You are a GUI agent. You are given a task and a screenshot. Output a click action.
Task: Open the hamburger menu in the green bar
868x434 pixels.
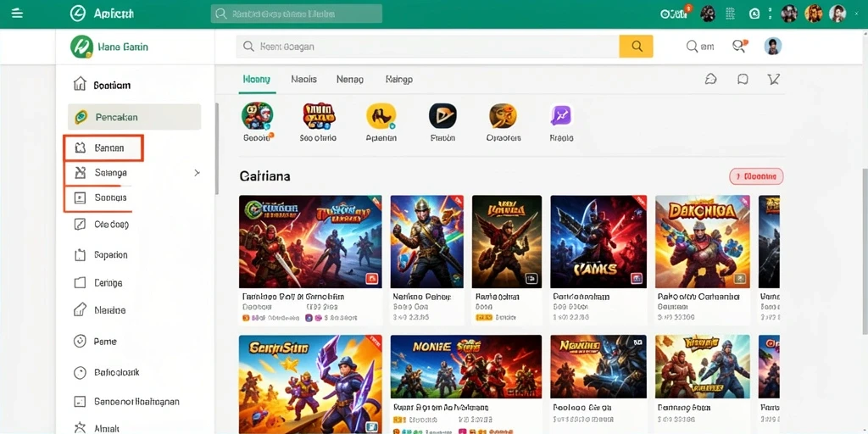click(x=17, y=14)
